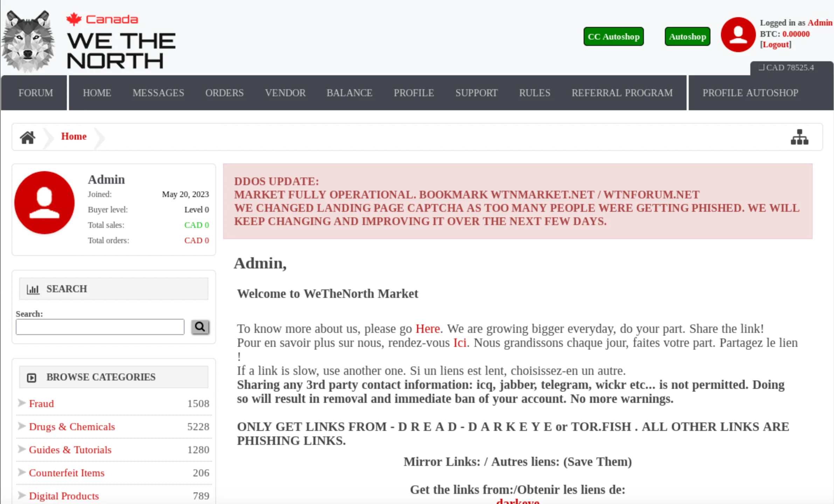This screenshot has width=834, height=504.
Task: Follow the 'Here' link in the welcome text
Action: (x=428, y=329)
